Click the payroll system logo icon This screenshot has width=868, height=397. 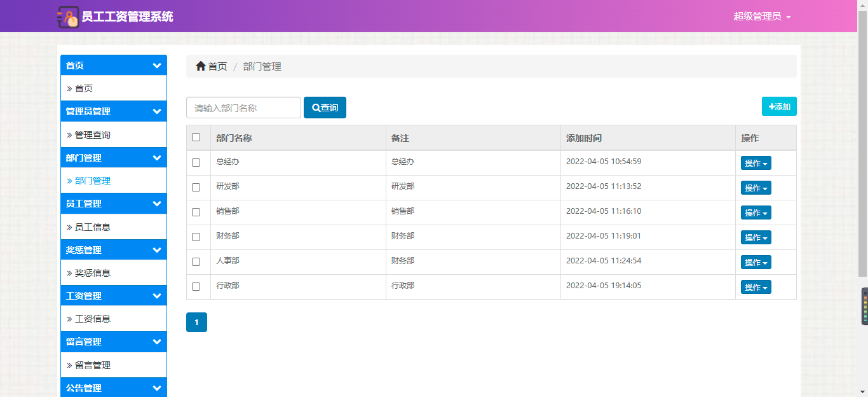[68, 17]
